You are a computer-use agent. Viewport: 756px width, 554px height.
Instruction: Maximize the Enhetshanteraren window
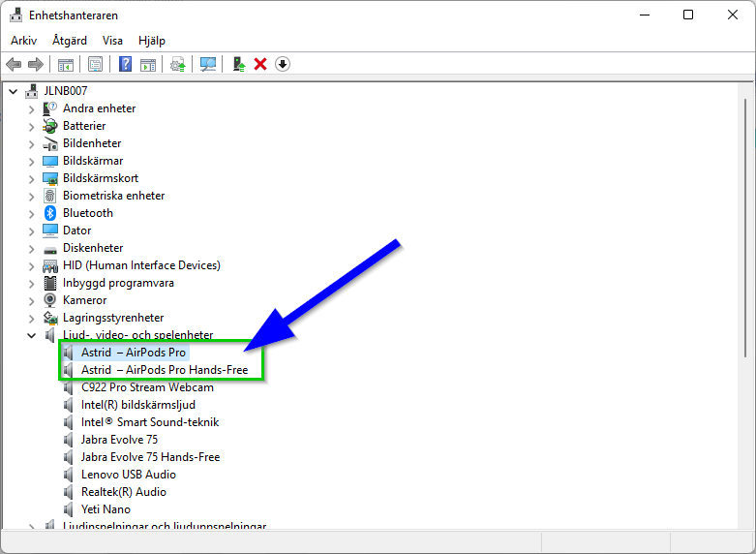[688, 15]
